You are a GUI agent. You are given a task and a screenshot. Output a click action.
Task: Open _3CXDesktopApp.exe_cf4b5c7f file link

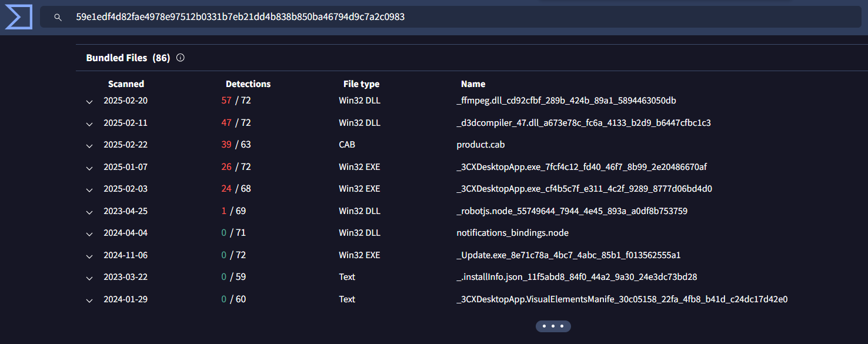pyautogui.click(x=584, y=189)
